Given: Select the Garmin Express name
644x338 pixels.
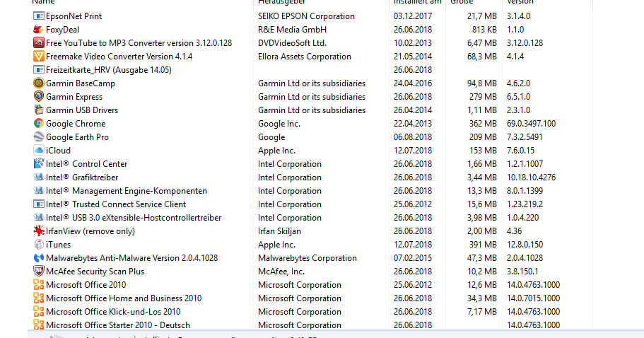Looking at the screenshot, I should click(x=74, y=96).
